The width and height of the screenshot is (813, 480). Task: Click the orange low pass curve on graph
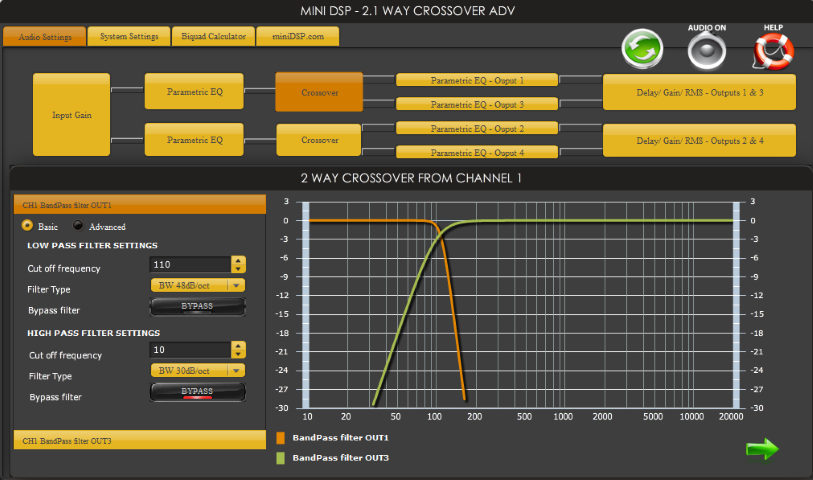[x=453, y=311]
